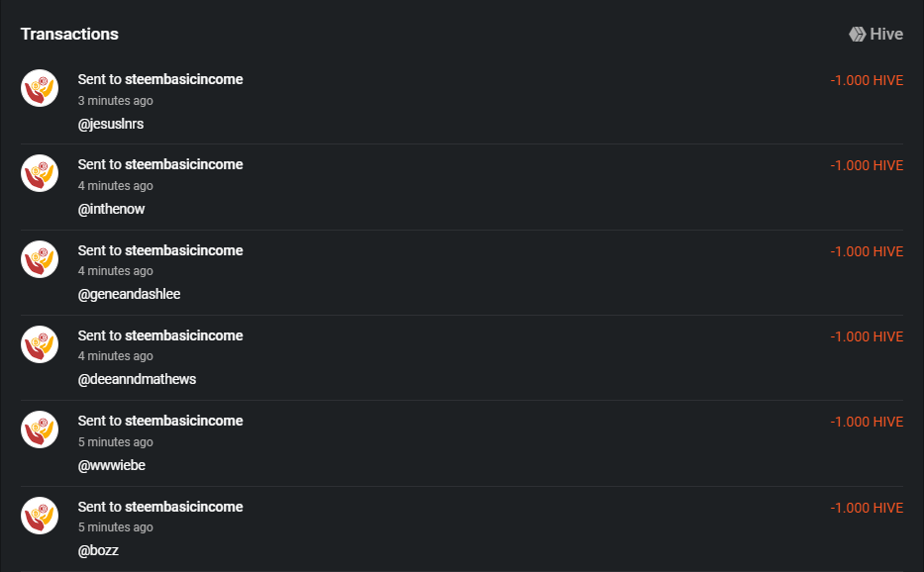Click the @deeanndmathews memo text
Screen dimensions: 924x572
[137, 379]
